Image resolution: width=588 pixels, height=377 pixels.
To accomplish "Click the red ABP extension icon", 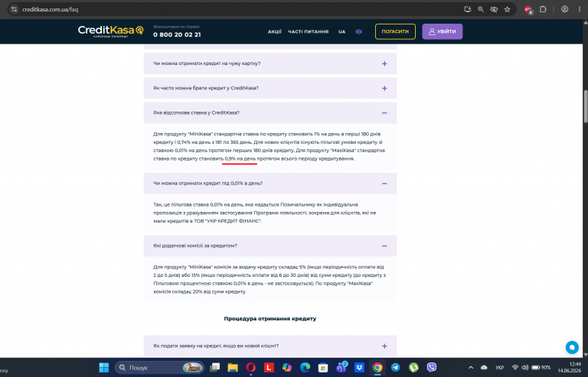I will 528,10.
